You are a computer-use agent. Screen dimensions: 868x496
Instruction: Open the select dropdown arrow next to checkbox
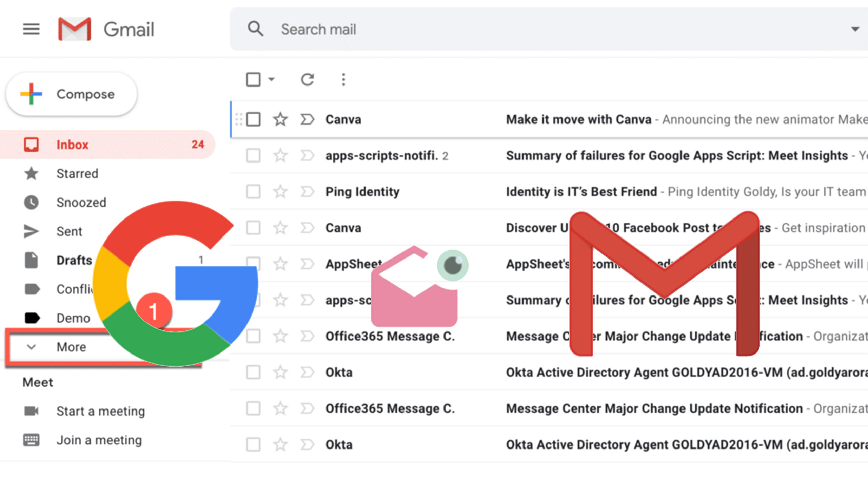tap(271, 79)
